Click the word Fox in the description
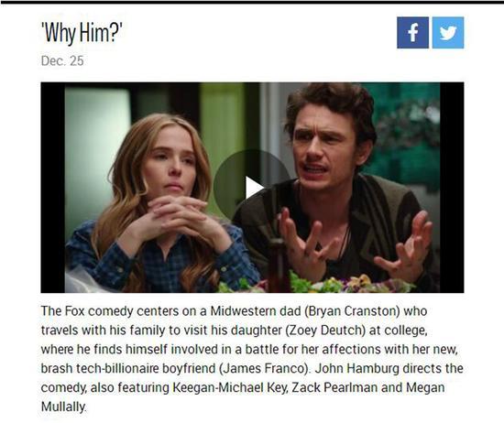 pos(74,311)
